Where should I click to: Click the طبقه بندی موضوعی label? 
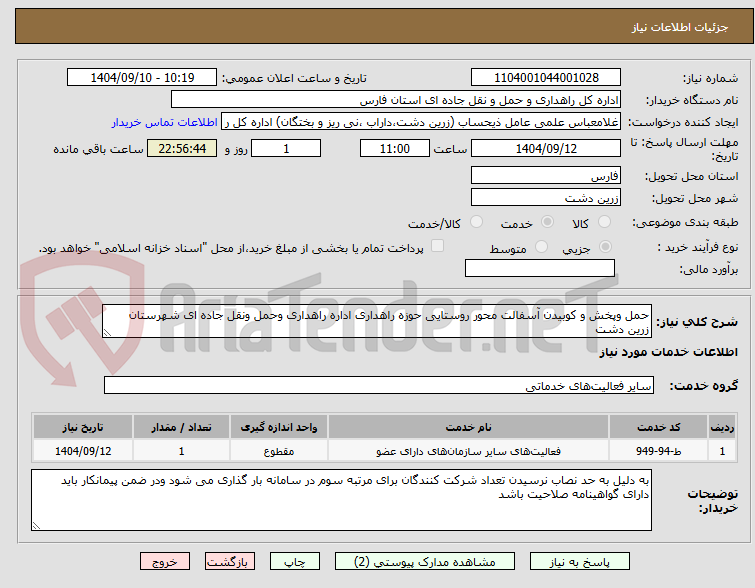click(x=685, y=222)
